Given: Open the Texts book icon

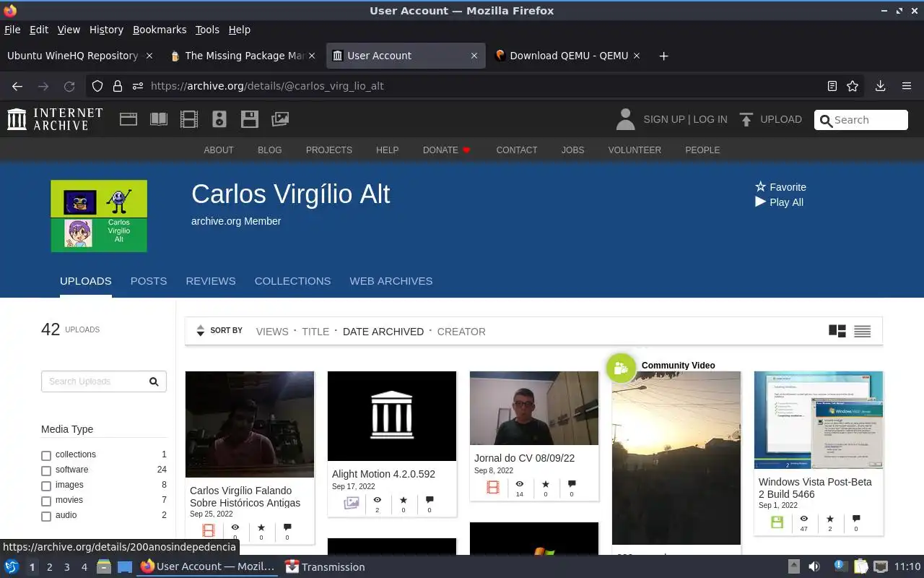Looking at the screenshot, I should (159, 119).
